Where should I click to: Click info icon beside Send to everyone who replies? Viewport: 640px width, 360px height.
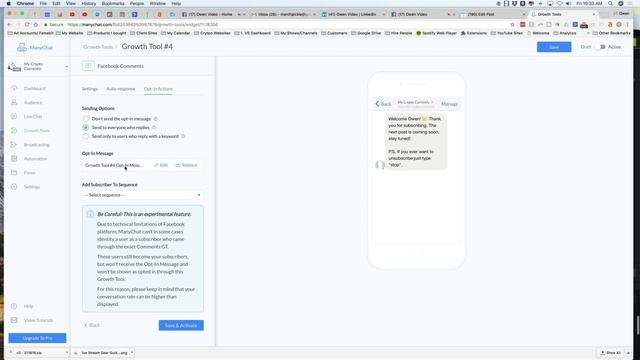[x=154, y=127]
